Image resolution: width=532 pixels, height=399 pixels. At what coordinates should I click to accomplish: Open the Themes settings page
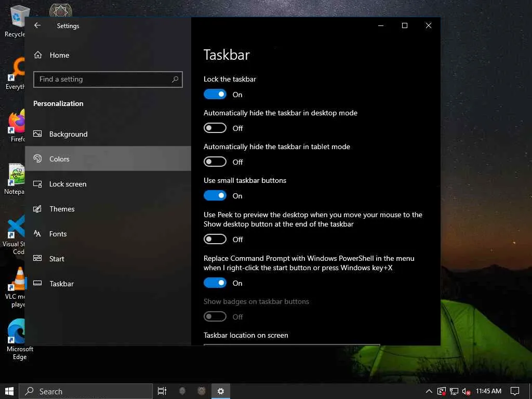(x=108, y=209)
